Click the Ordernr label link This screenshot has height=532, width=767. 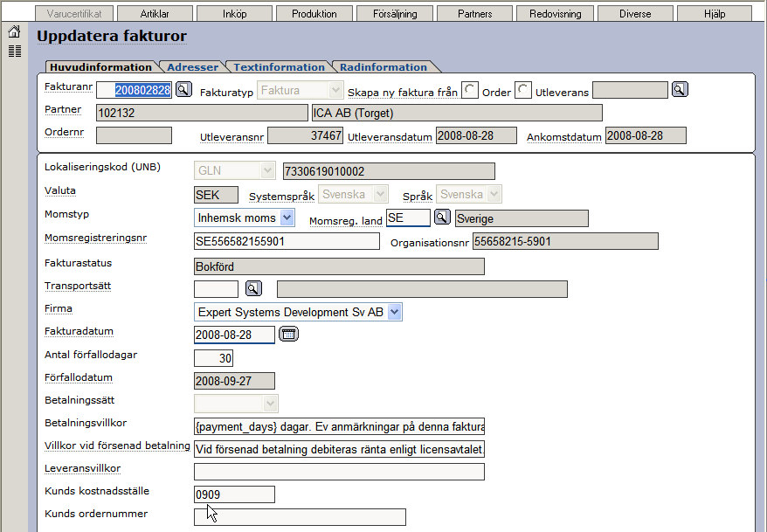[x=64, y=132]
